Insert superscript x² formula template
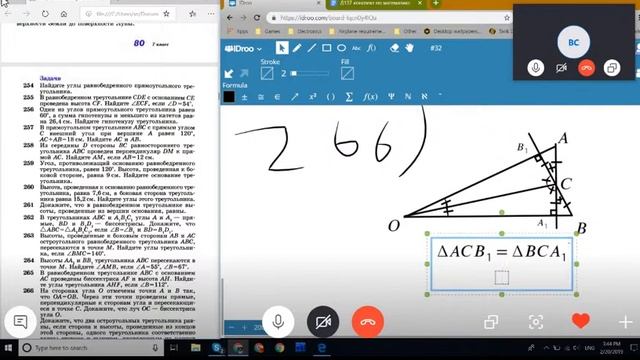640x360 pixels. tap(313, 97)
